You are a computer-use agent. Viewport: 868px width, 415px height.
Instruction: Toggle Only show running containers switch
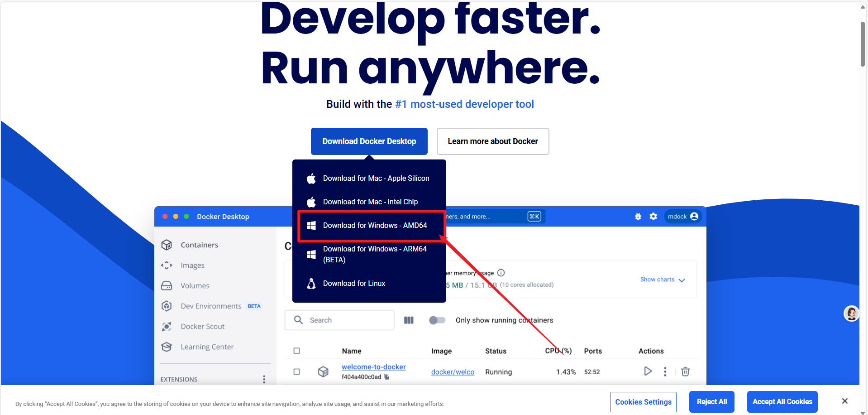tap(437, 320)
